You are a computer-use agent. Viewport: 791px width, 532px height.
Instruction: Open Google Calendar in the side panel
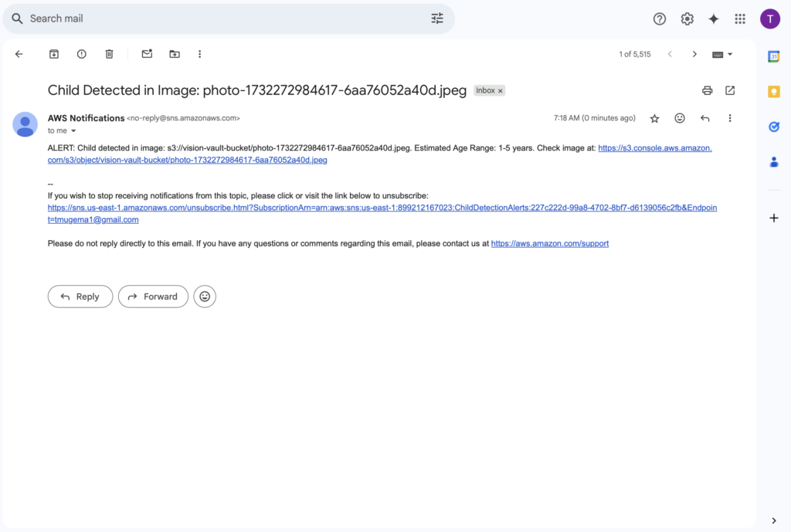click(773, 56)
